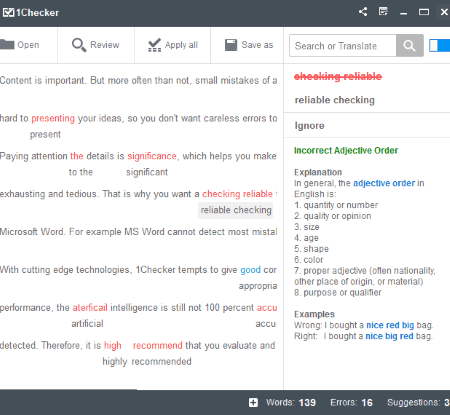Apply the correction 'to the'

[81, 172]
